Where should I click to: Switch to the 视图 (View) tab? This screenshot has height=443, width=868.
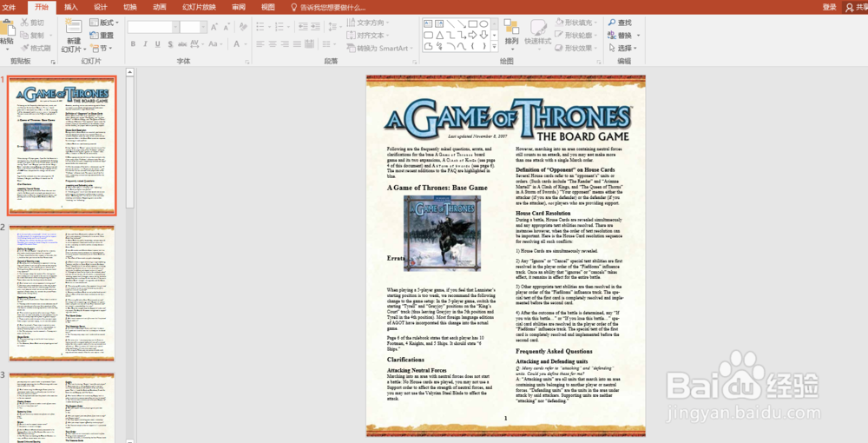(x=268, y=7)
